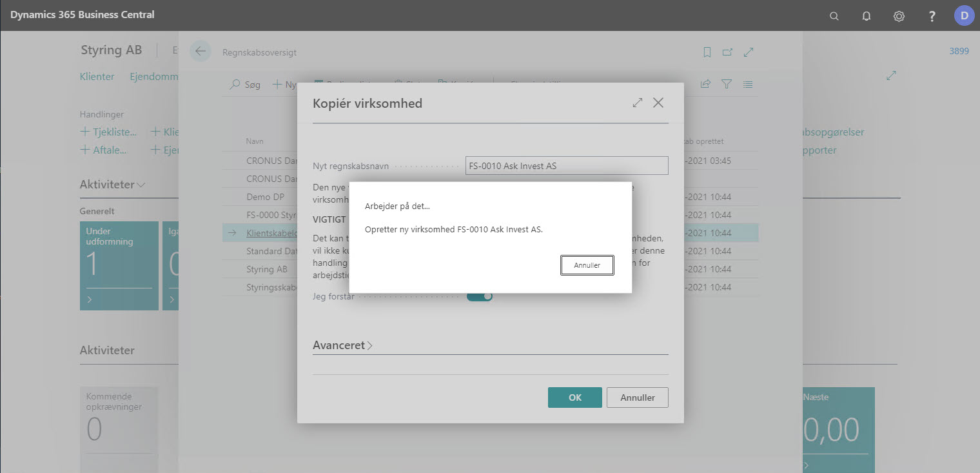The image size is (980, 473).
Task: Open the help question mark
Action: point(932,16)
